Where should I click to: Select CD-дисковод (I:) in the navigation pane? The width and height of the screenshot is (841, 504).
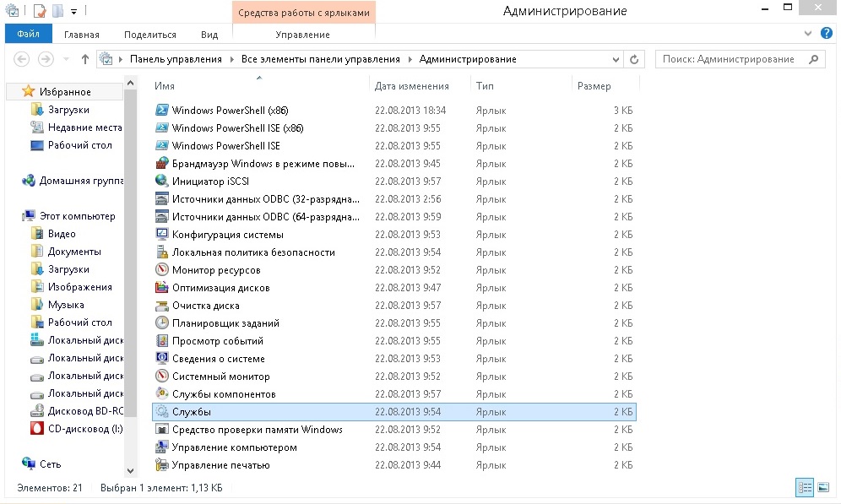click(84, 429)
